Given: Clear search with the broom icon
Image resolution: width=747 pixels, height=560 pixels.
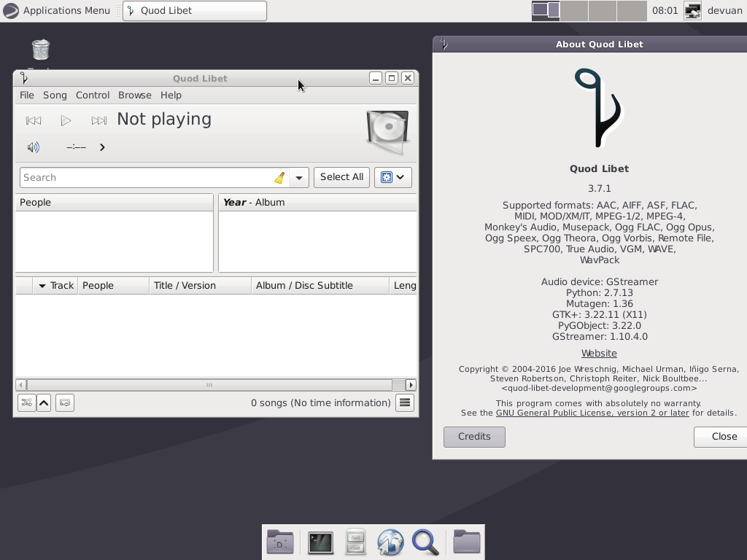Looking at the screenshot, I should click(279, 178).
